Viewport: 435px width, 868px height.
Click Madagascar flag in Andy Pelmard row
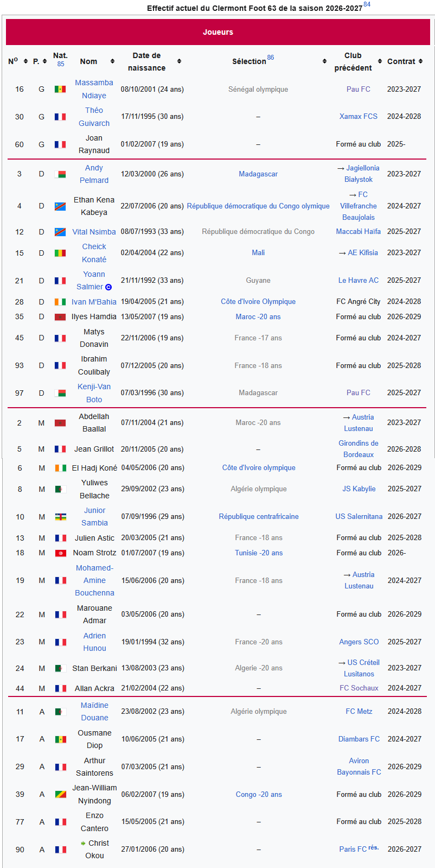tap(60, 174)
